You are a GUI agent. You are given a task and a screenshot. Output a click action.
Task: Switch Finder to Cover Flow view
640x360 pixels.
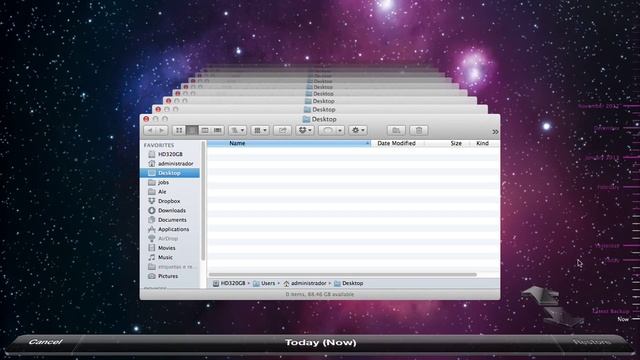218,130
